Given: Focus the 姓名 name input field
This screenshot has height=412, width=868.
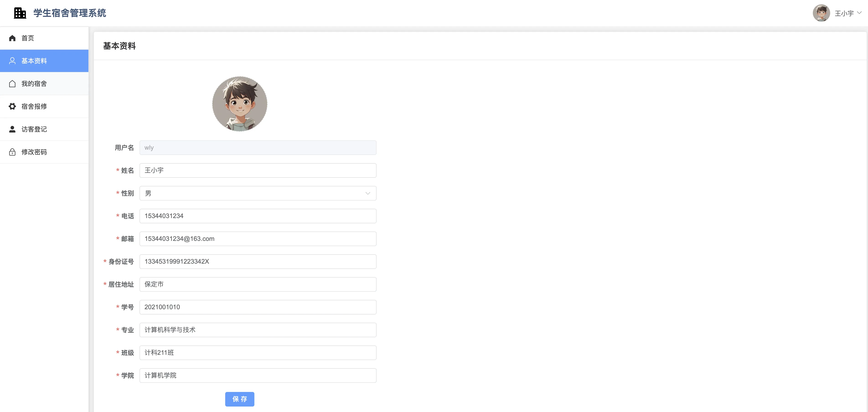Looking at the screenshot, I should [258, 170].
